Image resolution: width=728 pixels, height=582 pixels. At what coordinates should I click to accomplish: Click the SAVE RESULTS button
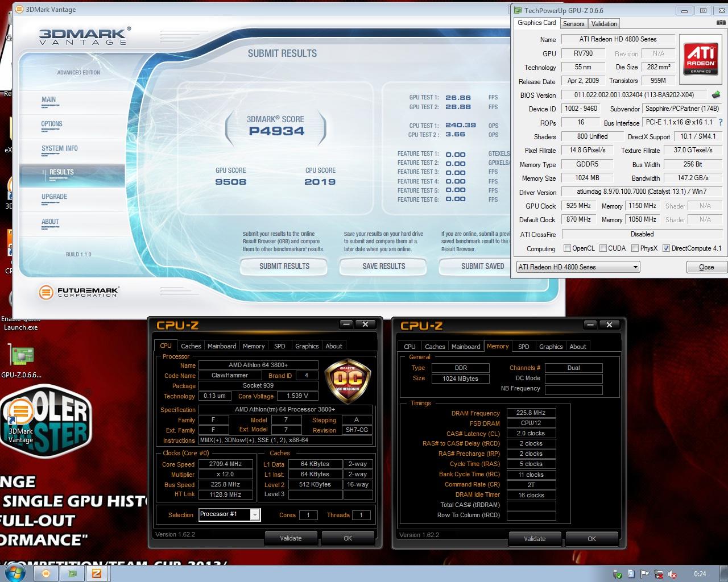click(384, 266)
